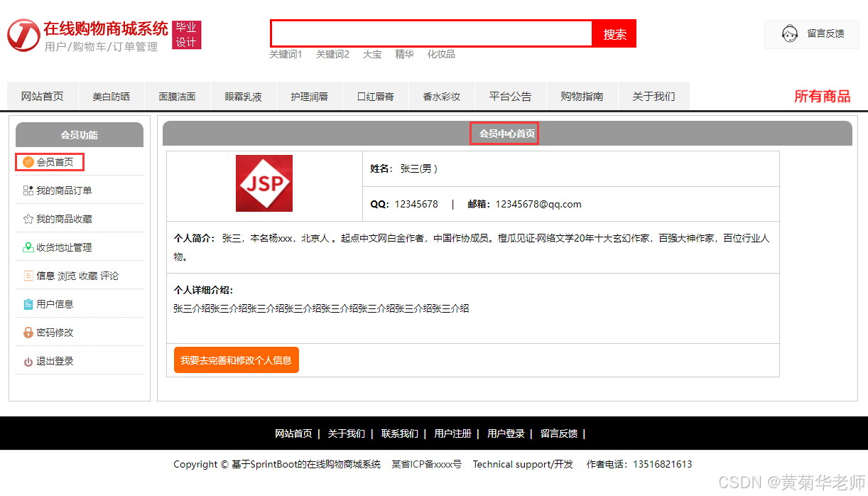The width and height of the screenshot is (868, 496).
Task: Click the grid icon beside 我的商品订单
Action: pos(28,190)
